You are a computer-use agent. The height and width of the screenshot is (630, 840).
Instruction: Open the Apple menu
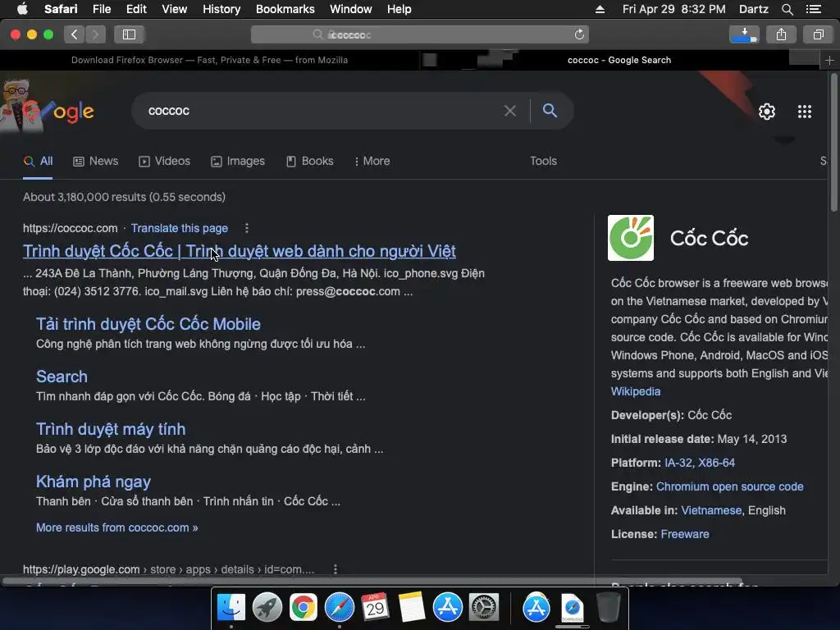[x=22, y=9]
